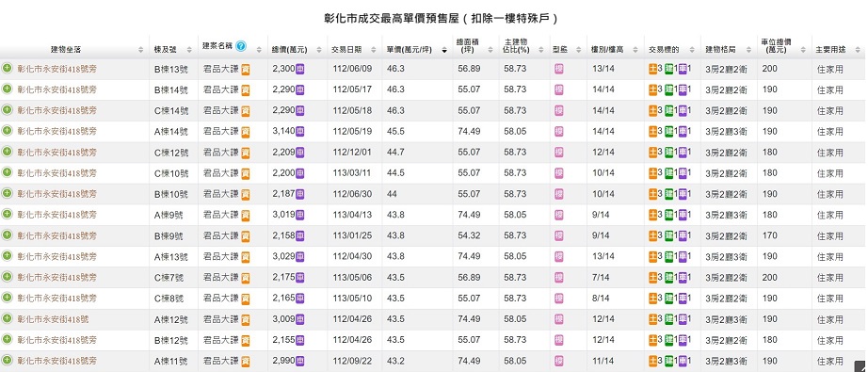
Task: Click the orange 實 icon in C棟7號 row
Action: pyautogui.click(x=245, y=278)
